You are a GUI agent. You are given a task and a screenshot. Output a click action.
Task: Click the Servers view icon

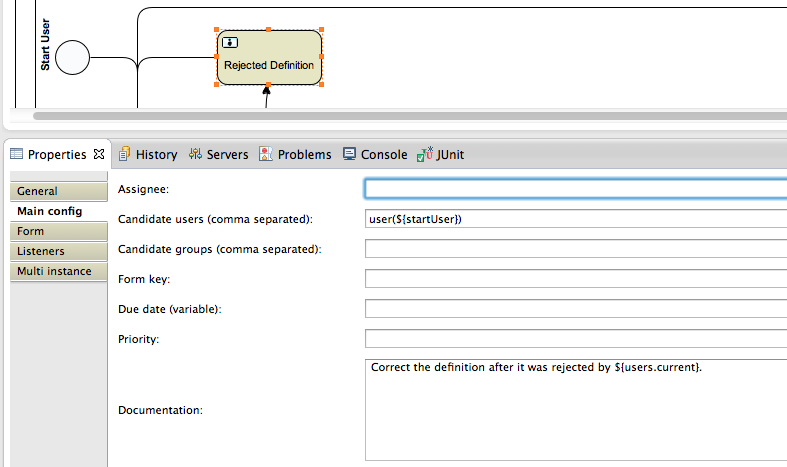tap(196, 154)
